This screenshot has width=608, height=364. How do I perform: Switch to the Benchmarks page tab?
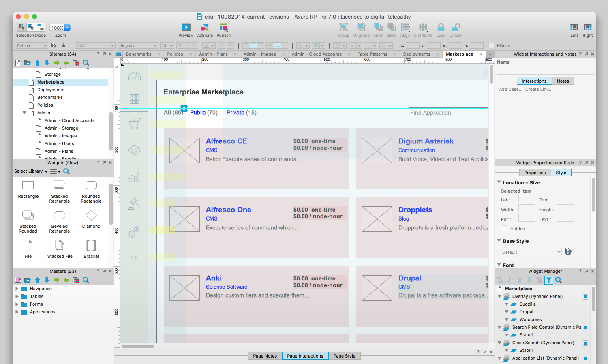click(x=139, y=54)
